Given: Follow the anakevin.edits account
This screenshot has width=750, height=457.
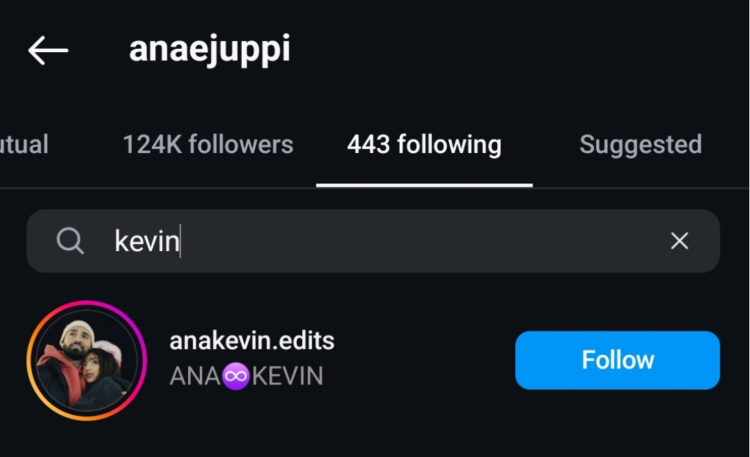Looking at the screenshot, I should click(618, 360).
